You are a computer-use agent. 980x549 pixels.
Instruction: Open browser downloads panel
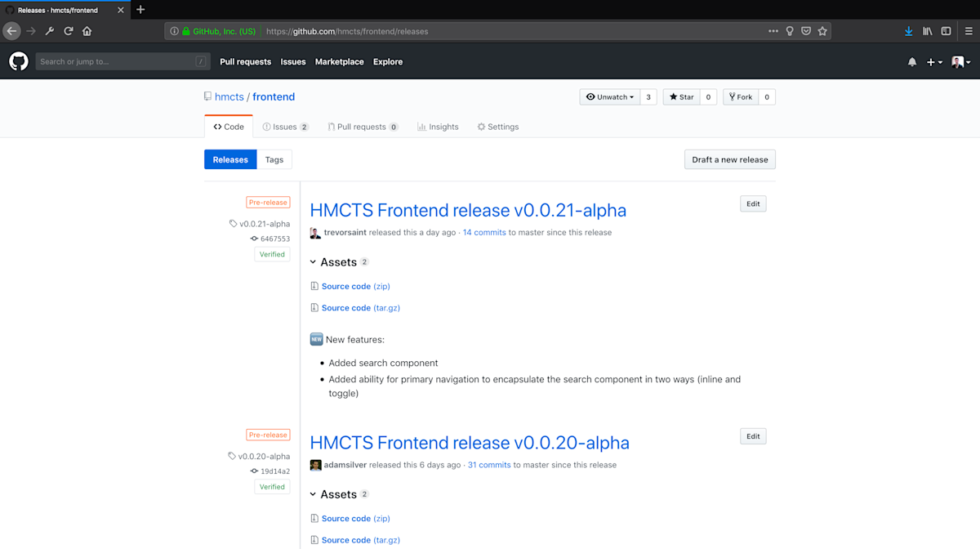(x=908, y=31)
